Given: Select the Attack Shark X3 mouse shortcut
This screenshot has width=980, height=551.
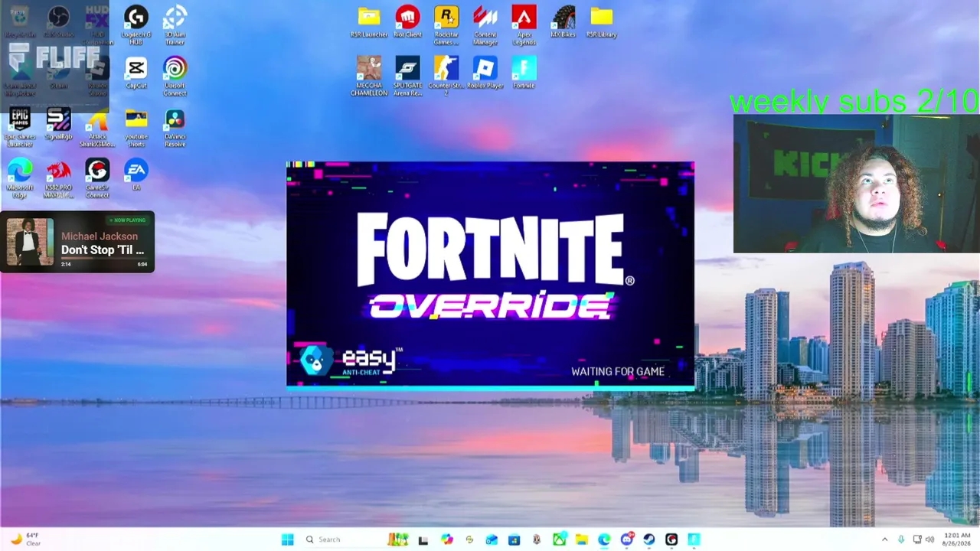Looking at the screenshot, I should tap(97, 126).
